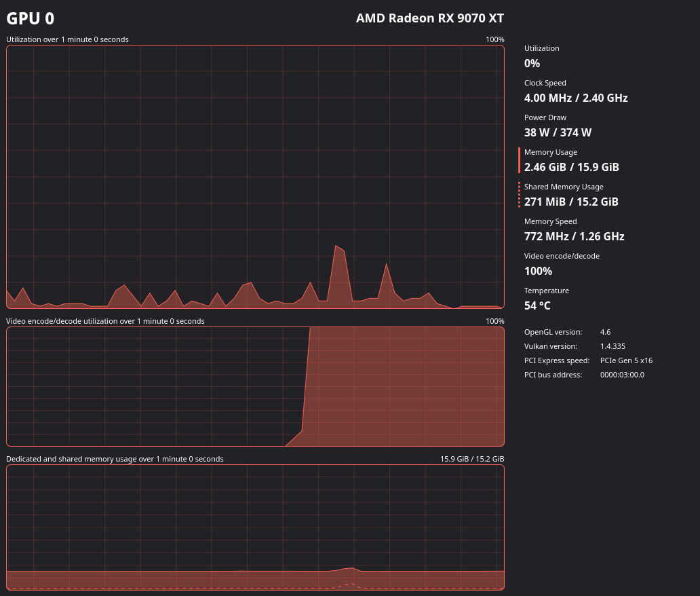Click the AMD Radeon RX 9070 XT title
Viewport: 700px width, 596px height.
click(429, 18)
